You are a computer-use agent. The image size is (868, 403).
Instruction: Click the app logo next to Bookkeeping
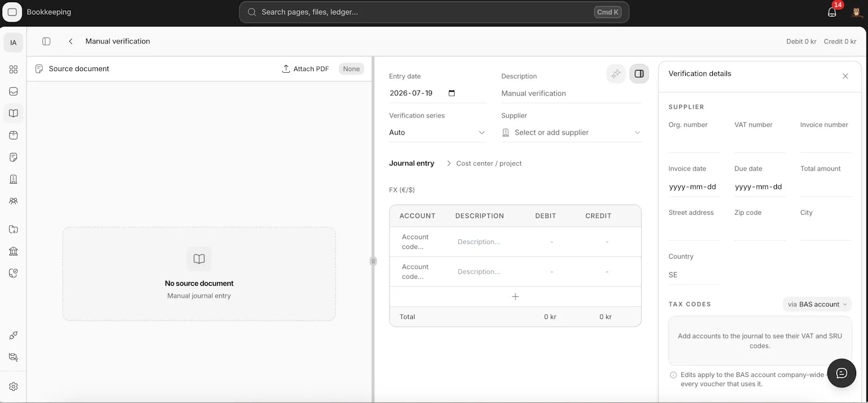tap(12, 12)
